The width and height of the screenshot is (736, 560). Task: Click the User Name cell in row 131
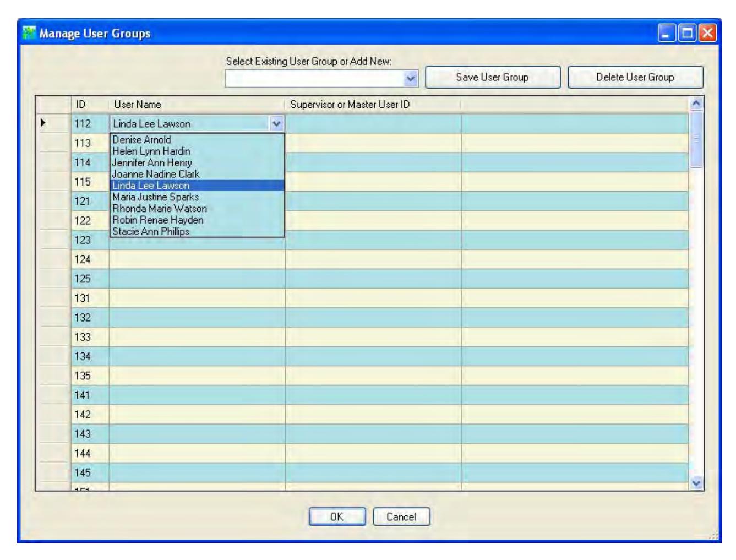(197, 298)
